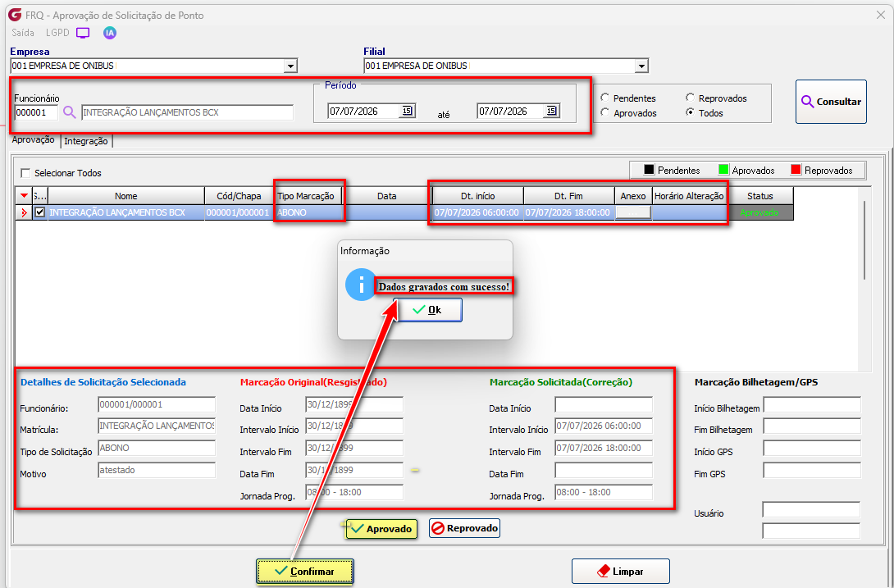The image size is (894, 588).
Task: Switch to the Integração tab
Action: click(86, 141)
